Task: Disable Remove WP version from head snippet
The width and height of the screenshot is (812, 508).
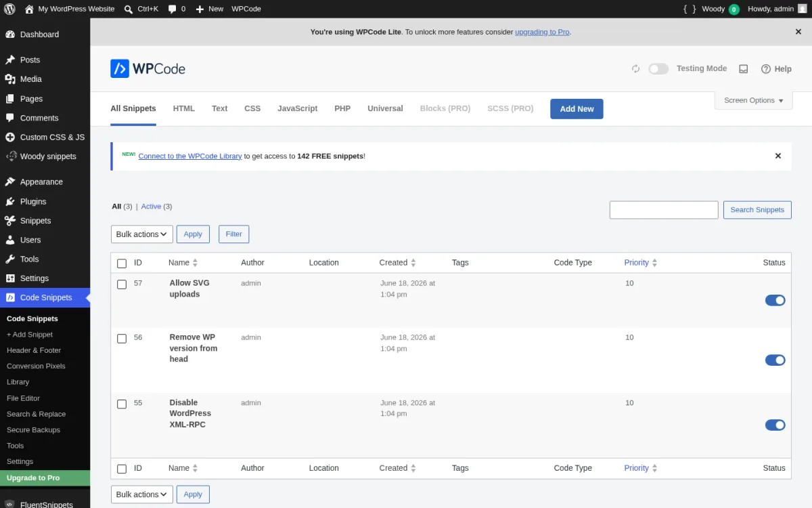Action: click(x=775, y=360)
